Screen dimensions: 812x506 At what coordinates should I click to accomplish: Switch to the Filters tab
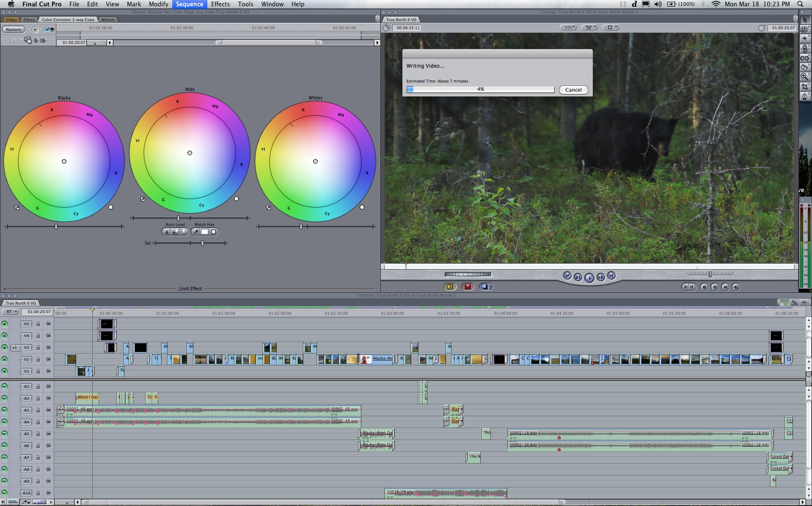click(29, 20)
